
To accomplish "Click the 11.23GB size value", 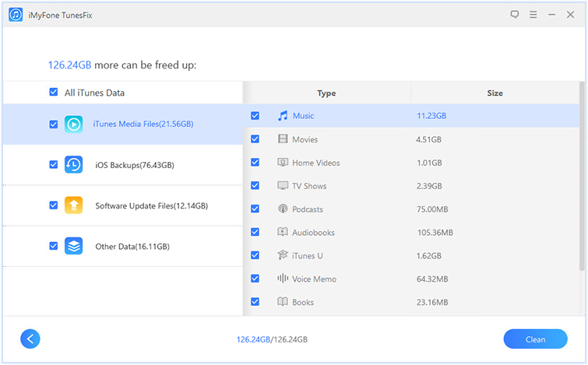I will coord(431,116).
